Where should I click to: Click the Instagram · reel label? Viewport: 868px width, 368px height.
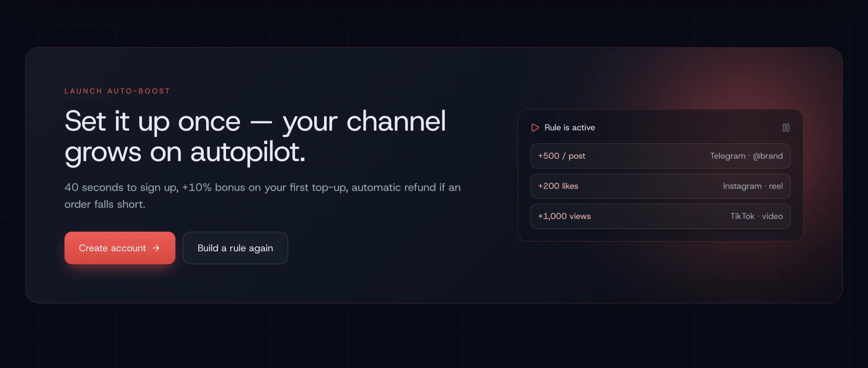(x=753, y=186)
